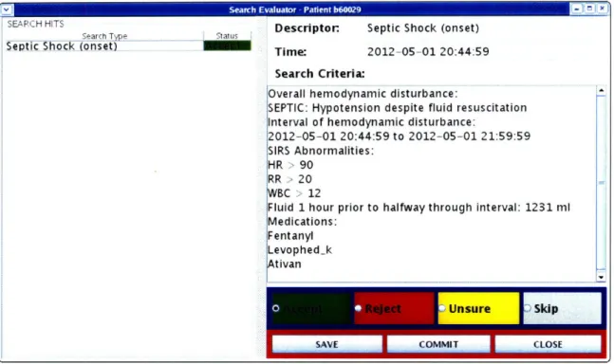Image resolution: width=614 pixels, height=364 pixels.
Task: Click the Descriptor value Septic Shock (onset)
Action: [x=423, y=28]
